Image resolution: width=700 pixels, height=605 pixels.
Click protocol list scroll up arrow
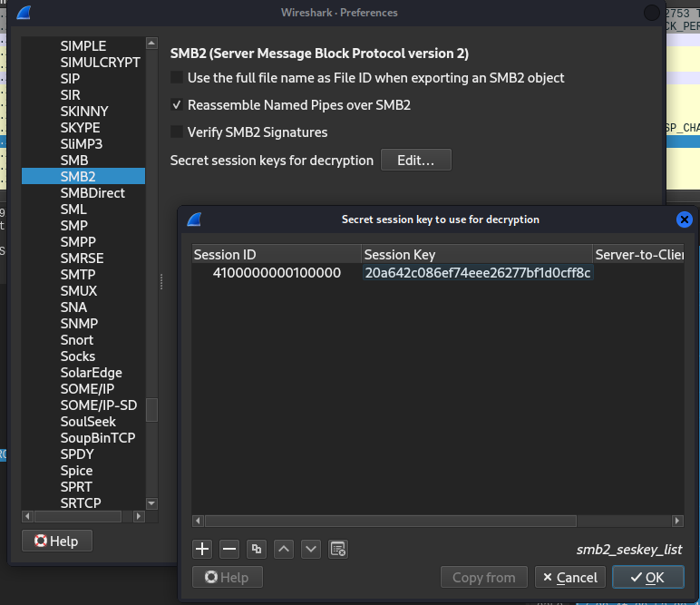point(151,43)
